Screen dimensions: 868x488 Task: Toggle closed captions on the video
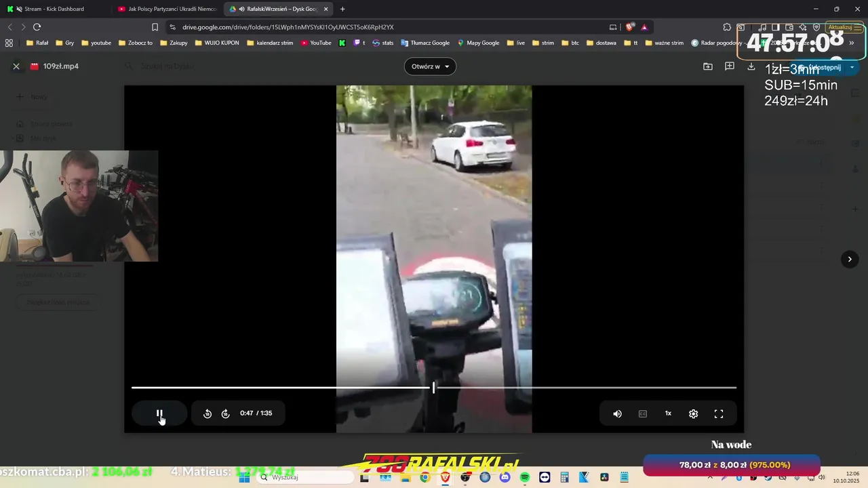[643, 413]
